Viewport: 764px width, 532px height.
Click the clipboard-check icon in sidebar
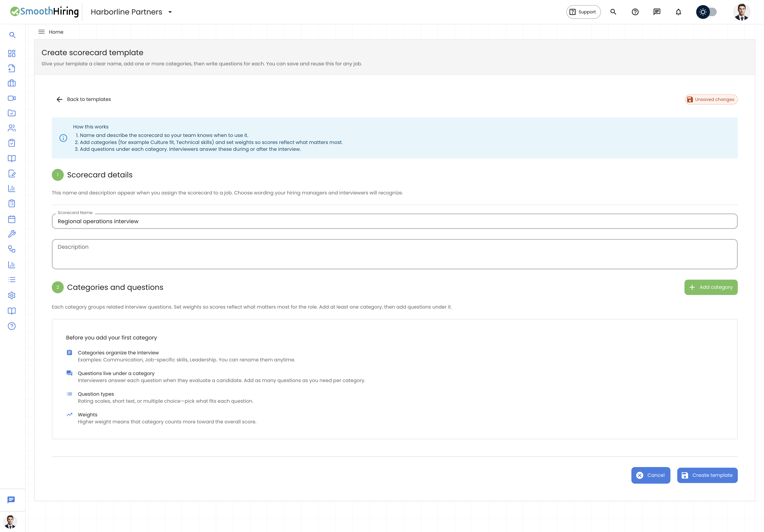point(12,143)
